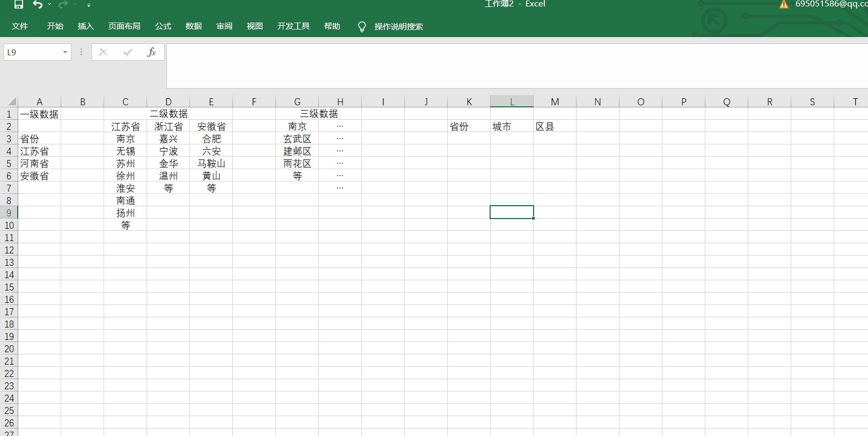This screenshot has height=436, width=868.
Task: Select column L by its header
Action: click(512, 101)
